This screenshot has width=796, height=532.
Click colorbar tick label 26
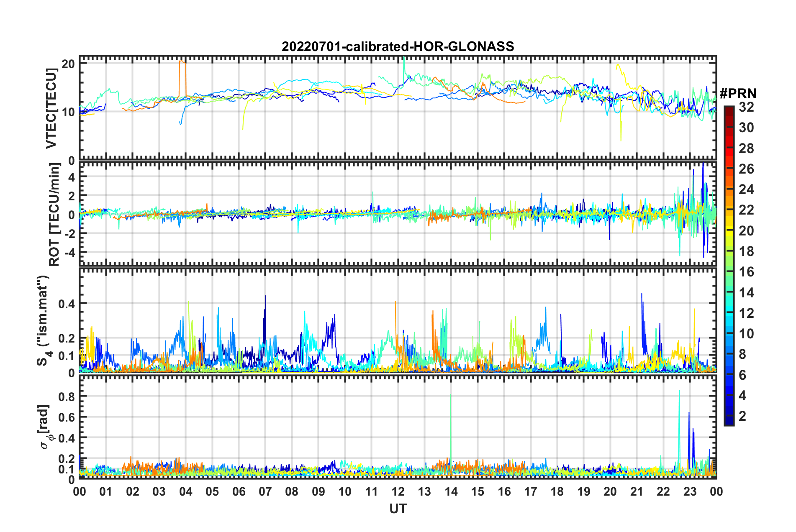[746, 169]
